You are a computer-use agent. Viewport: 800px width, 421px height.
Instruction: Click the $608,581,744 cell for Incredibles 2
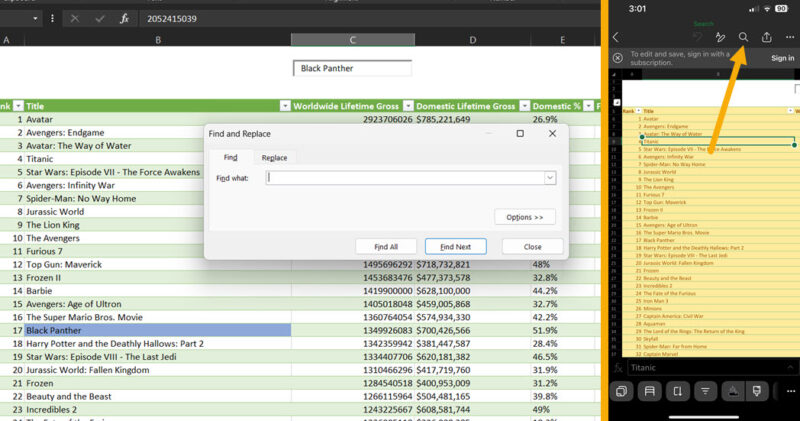tap(472, 409)
